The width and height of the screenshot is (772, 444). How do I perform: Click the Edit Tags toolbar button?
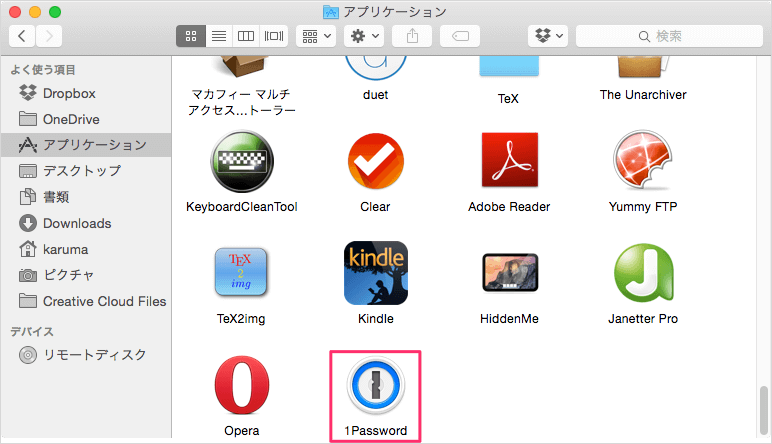(460, 36)
